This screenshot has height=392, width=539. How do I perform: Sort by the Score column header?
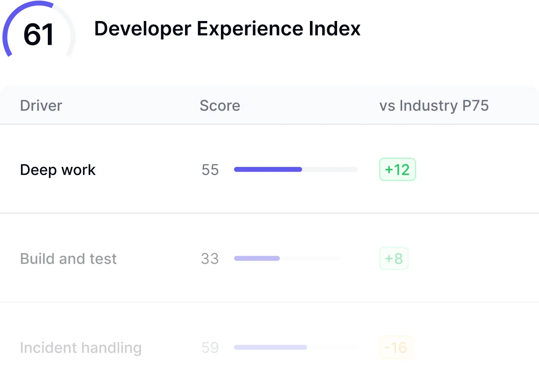220,106
